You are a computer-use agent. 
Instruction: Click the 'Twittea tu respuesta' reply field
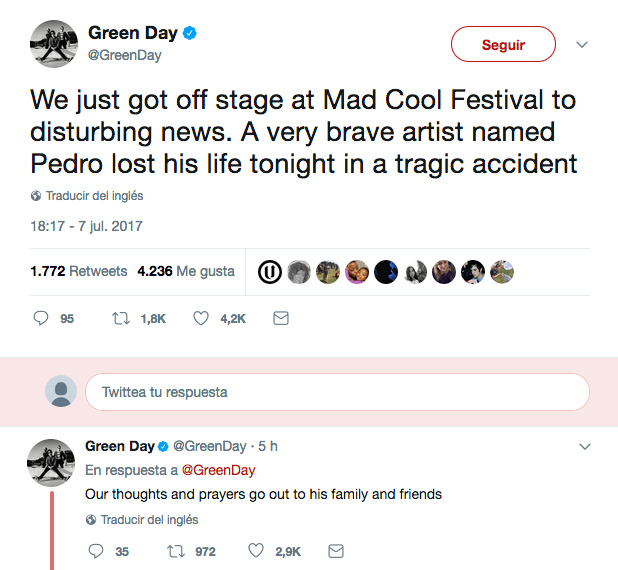[x=337, y=392]
